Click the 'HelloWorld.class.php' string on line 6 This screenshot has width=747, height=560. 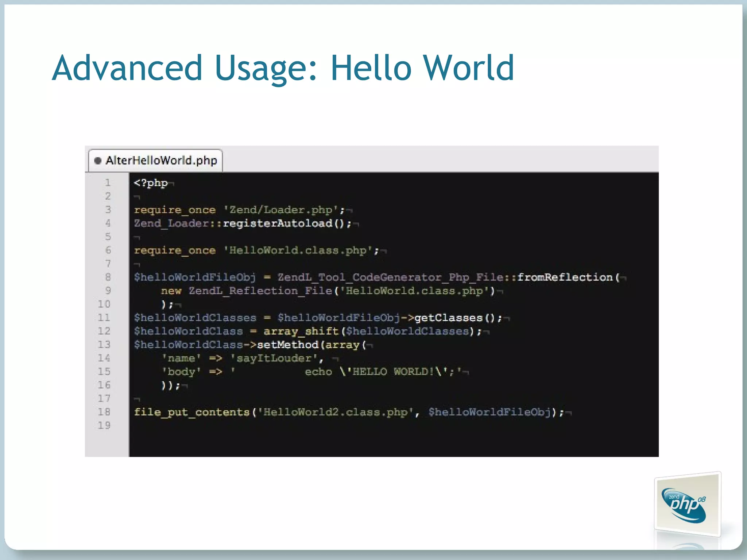pyautogui.click(x=298, y=250)
